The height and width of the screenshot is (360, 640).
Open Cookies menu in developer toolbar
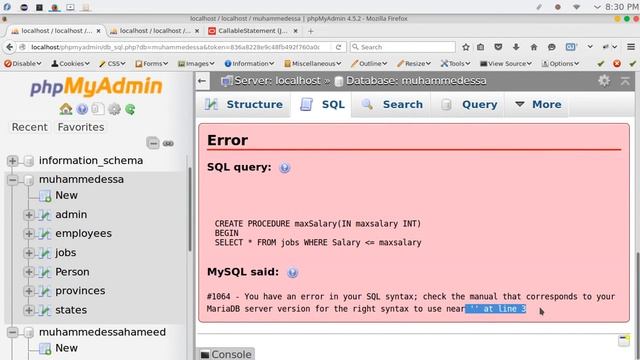pos(70,64)
